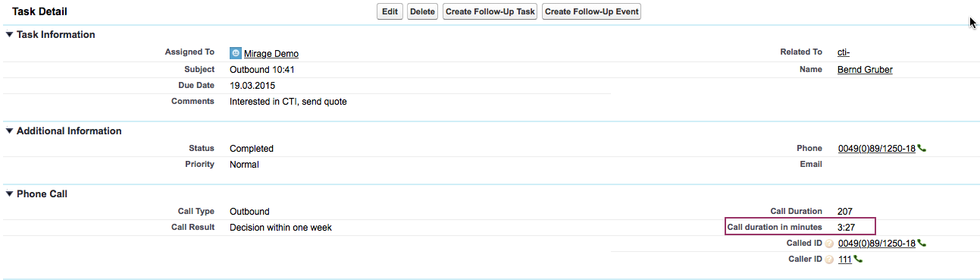Click the user avatar icon beside Mirage Demo
980x280 pixels.
tap(236, 53)
